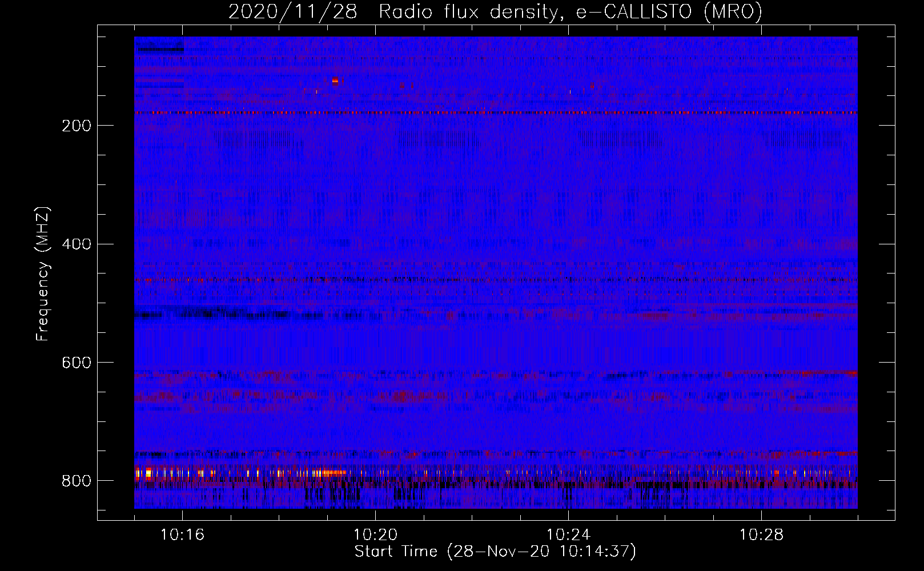This screenshot has width=924, height=571.
Task: Click the 800 frequency tick label
Action: (77, 481)
